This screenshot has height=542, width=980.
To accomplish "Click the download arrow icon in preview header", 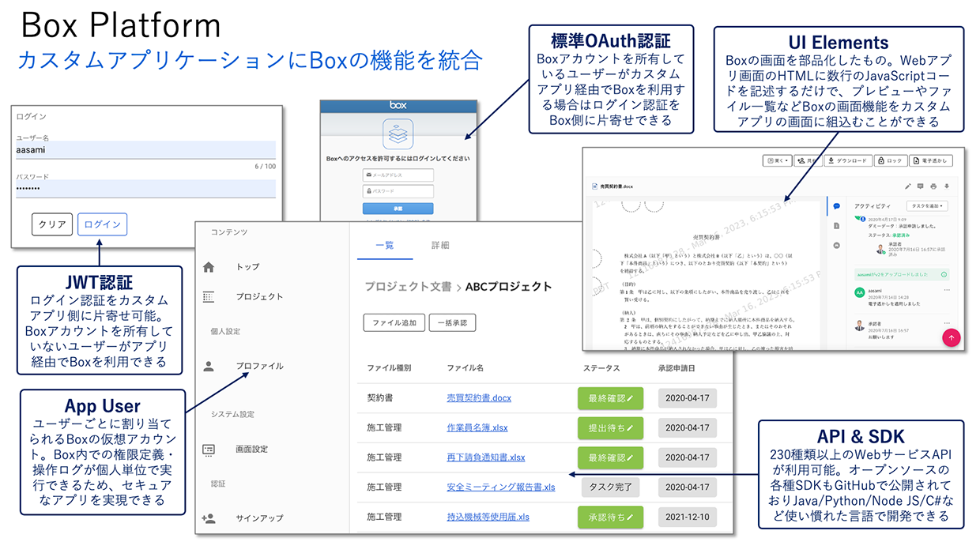I will coord(947,186).
